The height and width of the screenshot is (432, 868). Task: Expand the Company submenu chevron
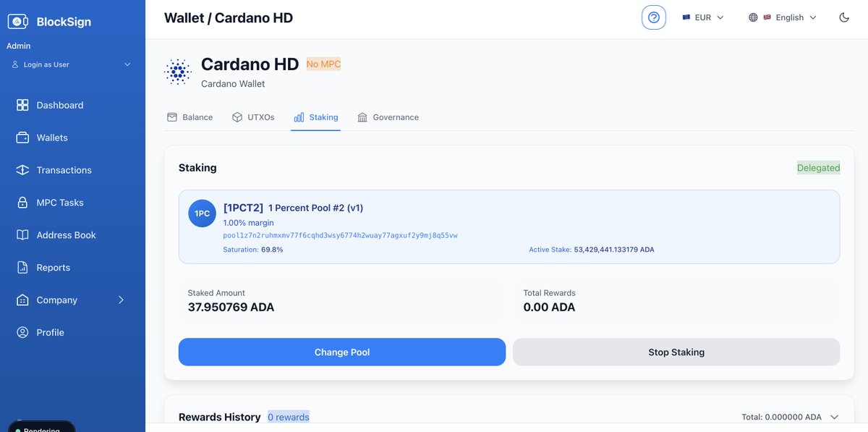coord(121,300)
